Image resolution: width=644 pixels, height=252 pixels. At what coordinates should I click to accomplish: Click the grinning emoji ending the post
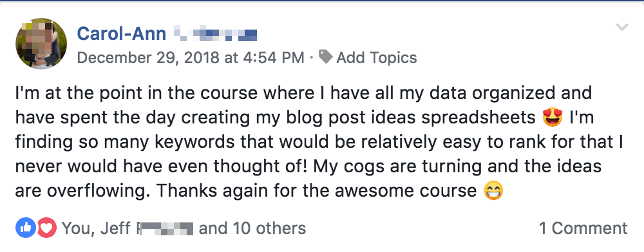(x=493, y=190)
